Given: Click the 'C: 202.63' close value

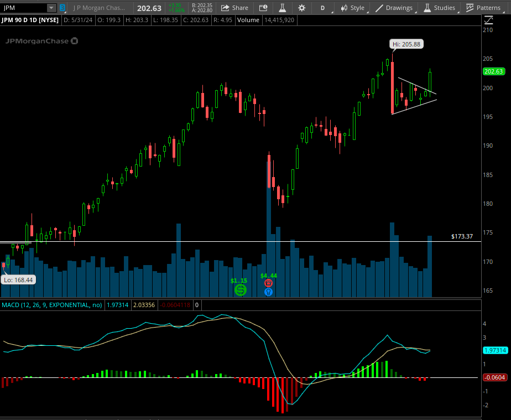Looking at the screenshot, I should [196, 20].
